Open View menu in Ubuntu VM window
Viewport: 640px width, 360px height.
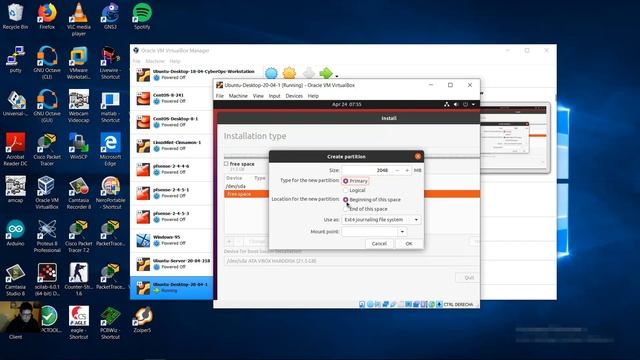(258, 96)
